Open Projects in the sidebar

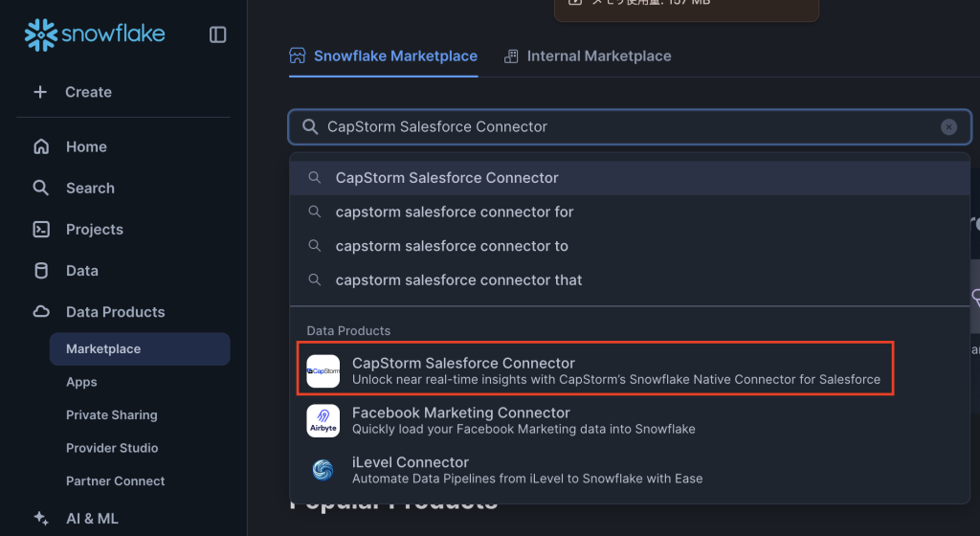[x=95, y=230]
